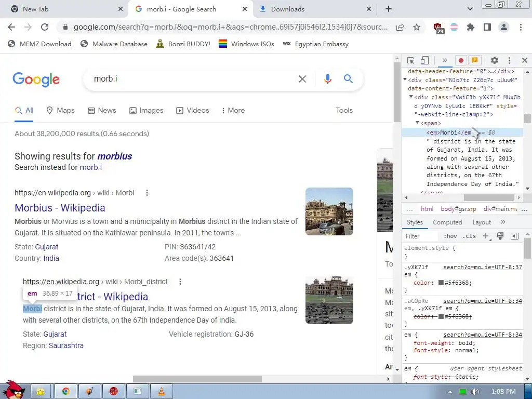
Task: Open options menu for Morbi_district result
Action: [180, 282]
